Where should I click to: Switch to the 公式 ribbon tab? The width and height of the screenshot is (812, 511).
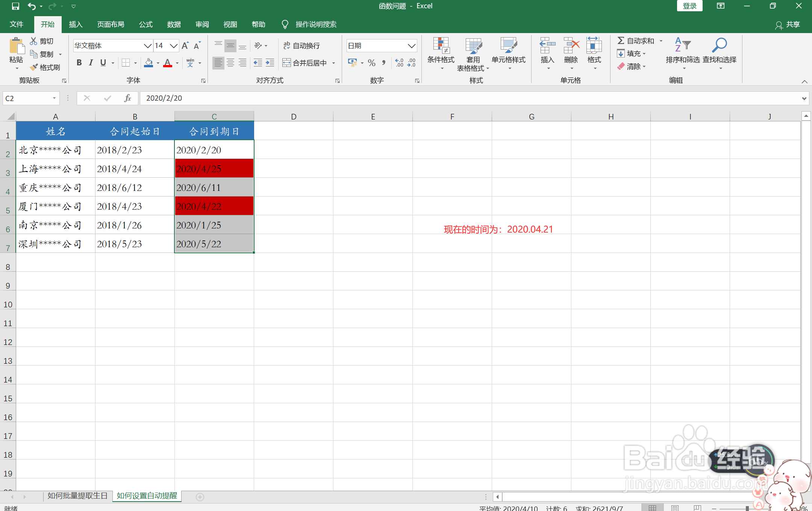click(145, 24)
